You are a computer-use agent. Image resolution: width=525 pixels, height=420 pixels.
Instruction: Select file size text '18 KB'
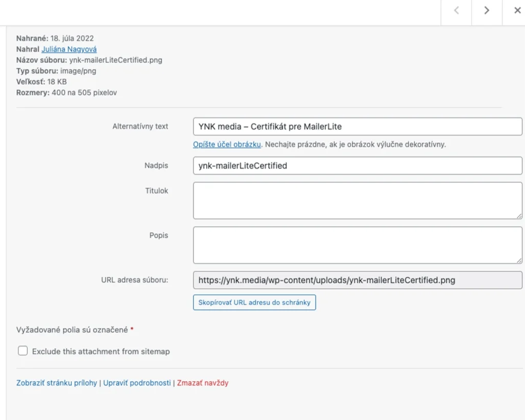pyautogui.click(x=57, y=82)
